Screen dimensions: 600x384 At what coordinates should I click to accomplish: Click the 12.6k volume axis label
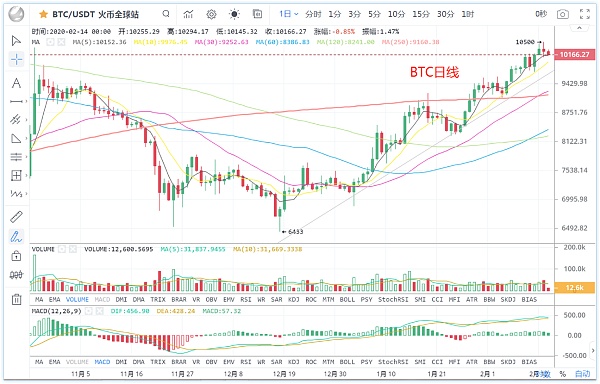(574, 288)
